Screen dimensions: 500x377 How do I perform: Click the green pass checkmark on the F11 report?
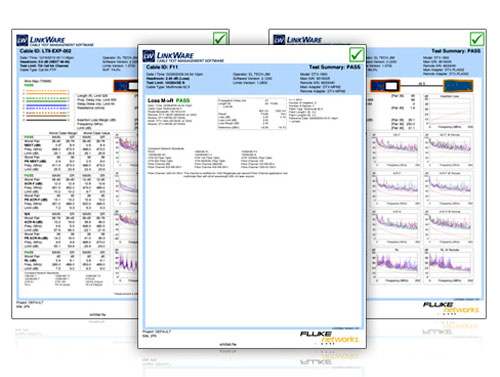[357, 54]
